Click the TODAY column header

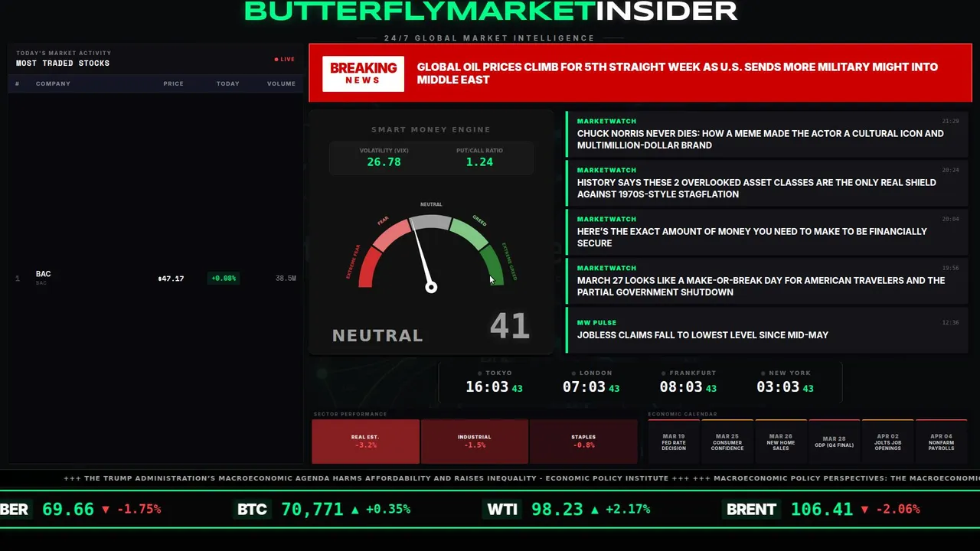point(227,83)
